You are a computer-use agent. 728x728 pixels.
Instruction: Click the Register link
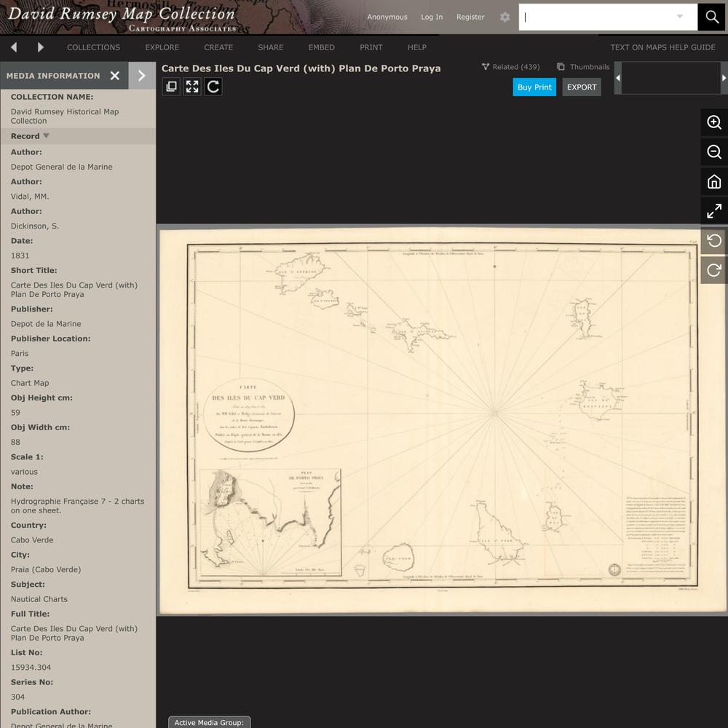click(x=470, y=17)
